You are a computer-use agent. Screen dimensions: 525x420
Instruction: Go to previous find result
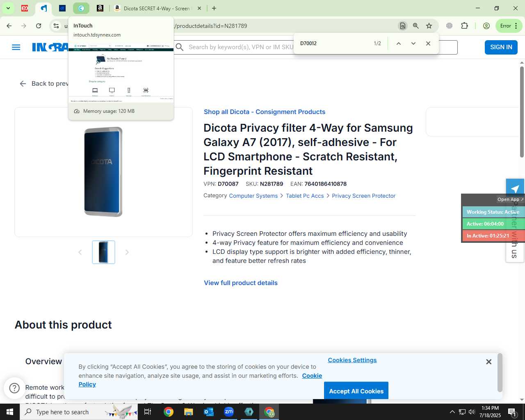coord(398,43)
